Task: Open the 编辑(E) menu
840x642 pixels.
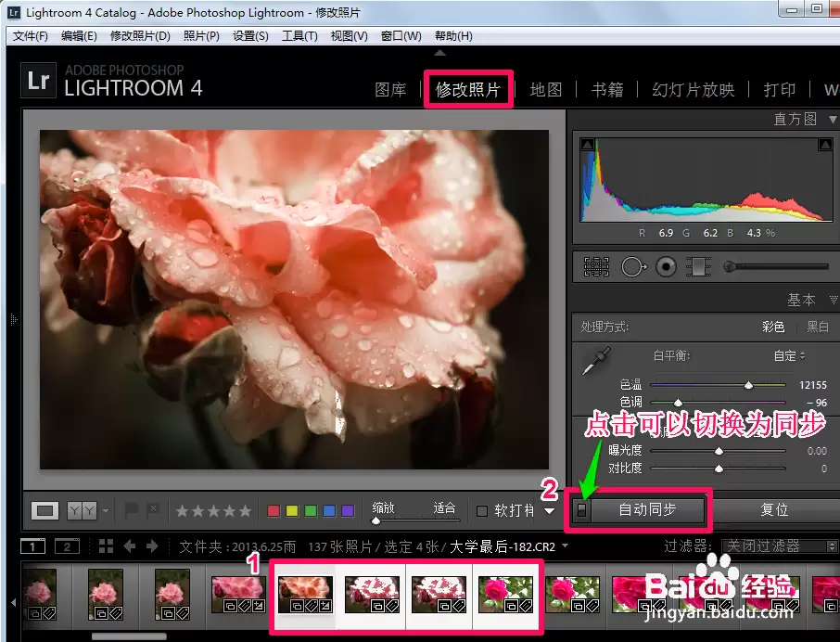Action: 79,36
